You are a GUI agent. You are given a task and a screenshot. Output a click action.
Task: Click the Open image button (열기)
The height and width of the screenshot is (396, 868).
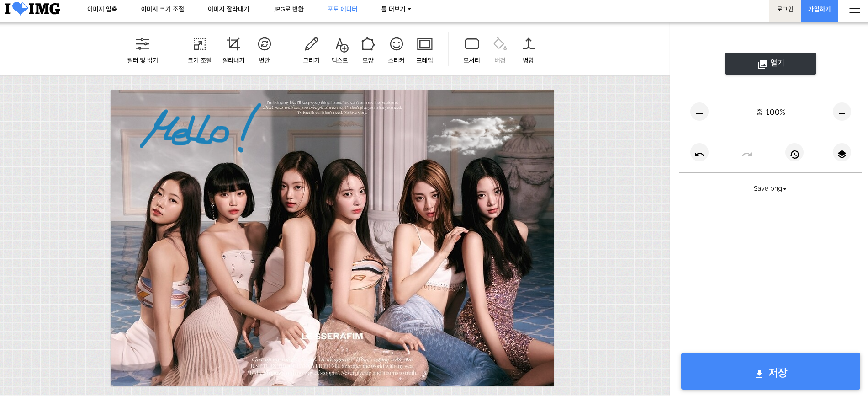click(771, 64)
